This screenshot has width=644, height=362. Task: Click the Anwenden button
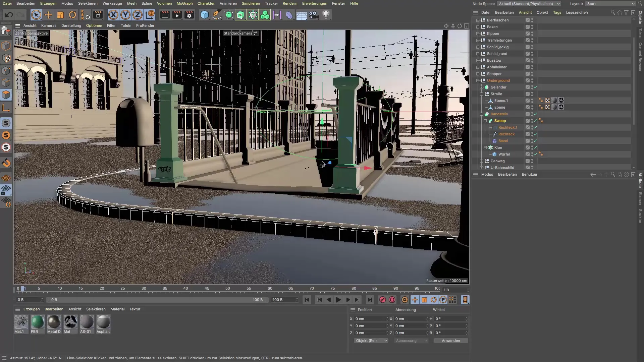pyautogui.click(x=451, y=341)
